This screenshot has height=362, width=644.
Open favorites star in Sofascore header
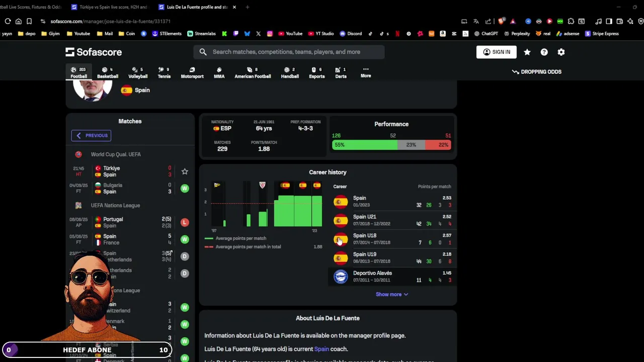[x=527, y=52]
